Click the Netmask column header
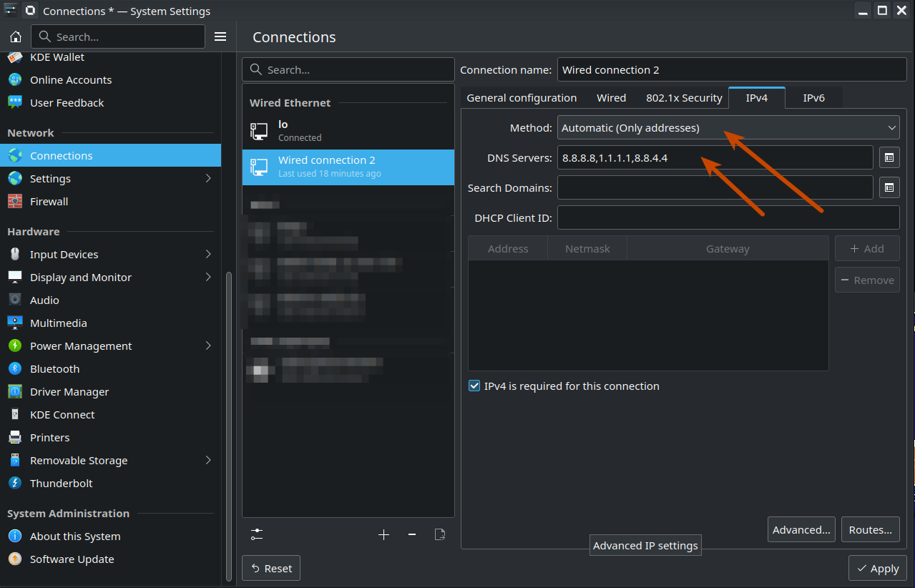Screen dimensions: 915x588 (x=587, y=249)
